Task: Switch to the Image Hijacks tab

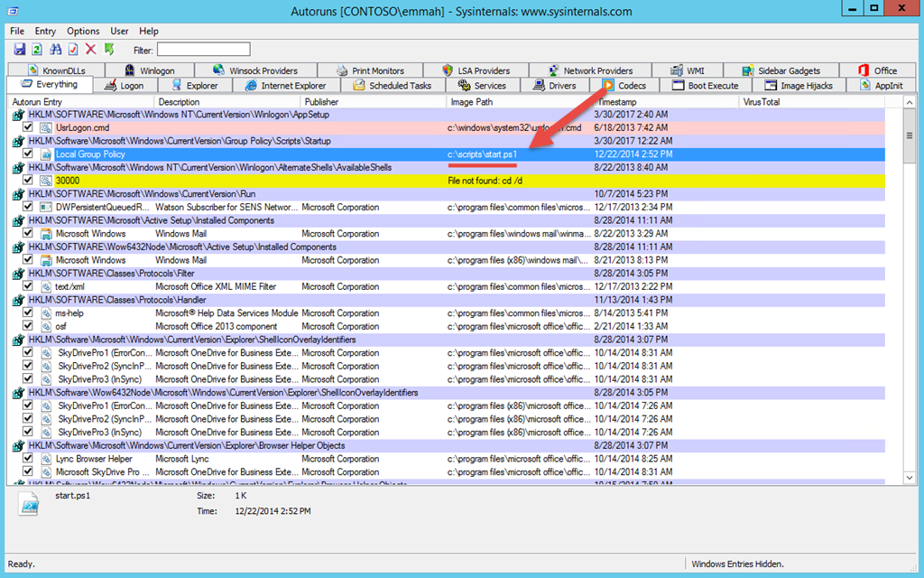Action: 799,86
